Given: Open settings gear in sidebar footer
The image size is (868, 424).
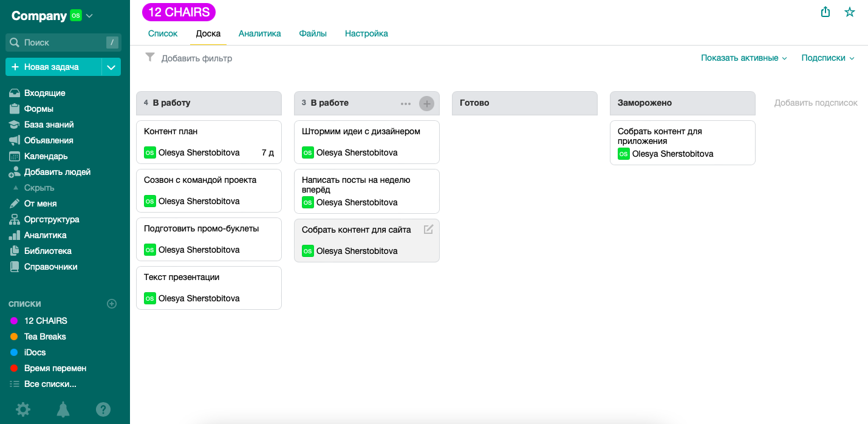Looking at the screenshot, I should tap(23, 410).
